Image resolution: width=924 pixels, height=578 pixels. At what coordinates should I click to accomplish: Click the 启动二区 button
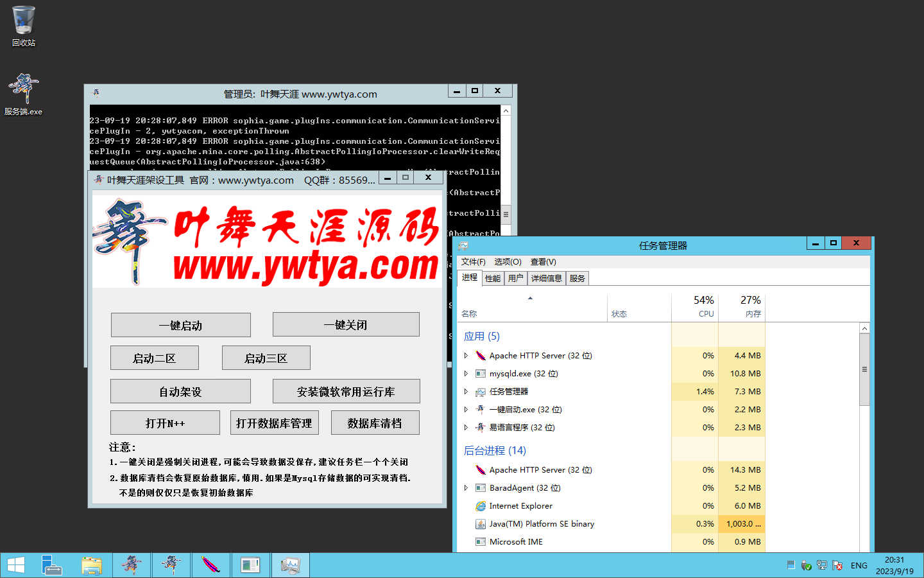tap(154, 358)
